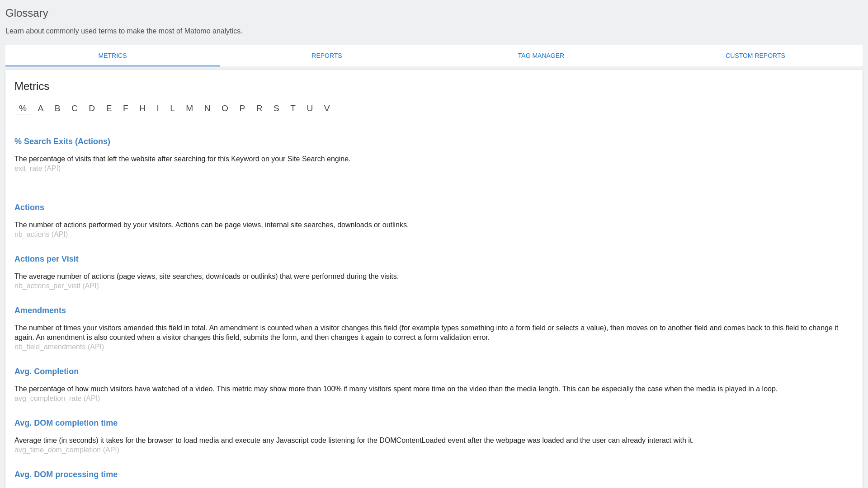The height and width of the screenshot is (488, 868).
Task: Click letter V filter icon
Action: (327, 108)
